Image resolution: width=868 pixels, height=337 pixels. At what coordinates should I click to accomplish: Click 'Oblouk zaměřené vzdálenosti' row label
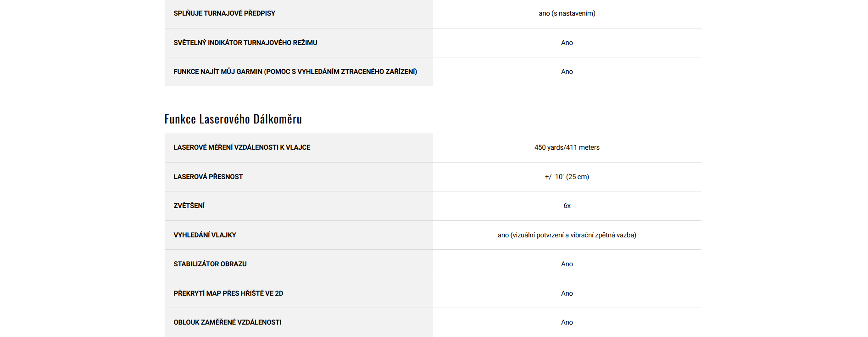228,322
